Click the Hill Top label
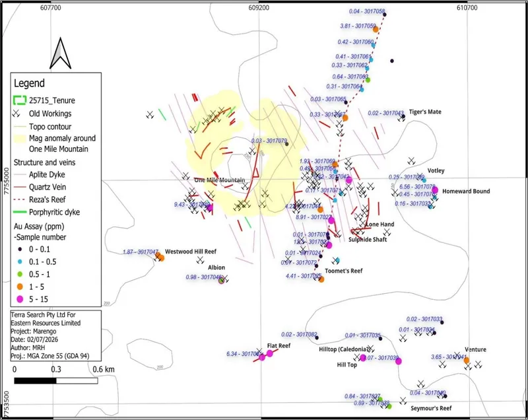Viewport: 528px width, 420px height. [x=347, y=365]
